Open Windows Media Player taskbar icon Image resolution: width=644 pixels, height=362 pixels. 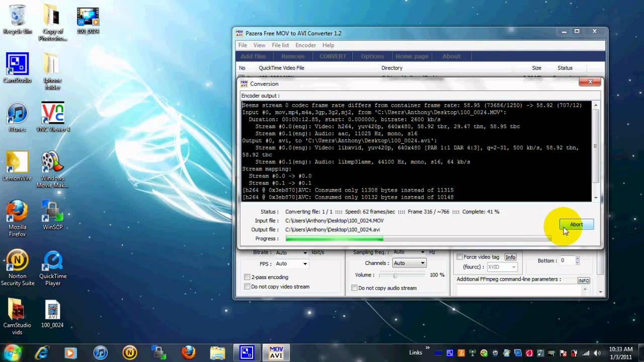click(70, 352)
